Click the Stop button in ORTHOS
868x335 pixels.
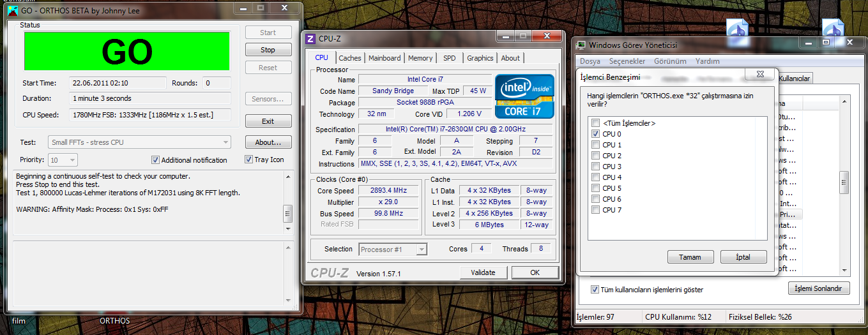[x=268, y=50]
